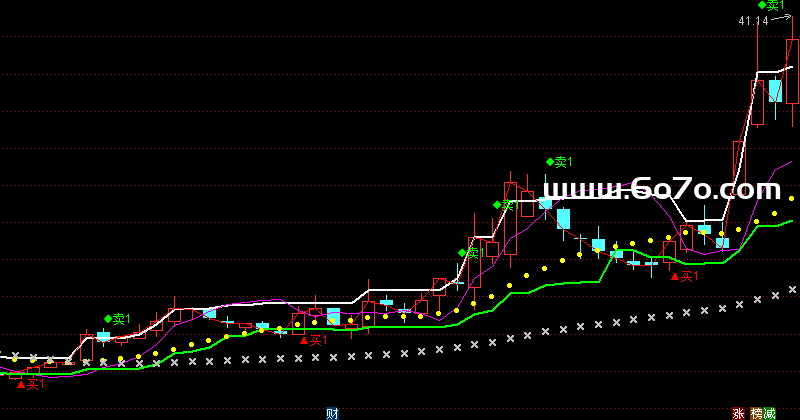800x420 pixels.
Task: Click the rightmost red 买1 buy marker
Action: pyautogui.click(x=685, y=276)
